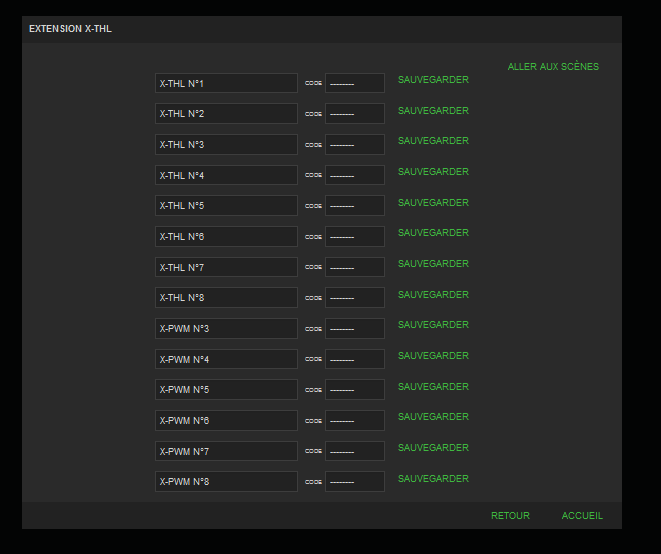The image size is (661, 554).
Task: Edit the X-PWM N°3 name field
Action: coord(226,328)
